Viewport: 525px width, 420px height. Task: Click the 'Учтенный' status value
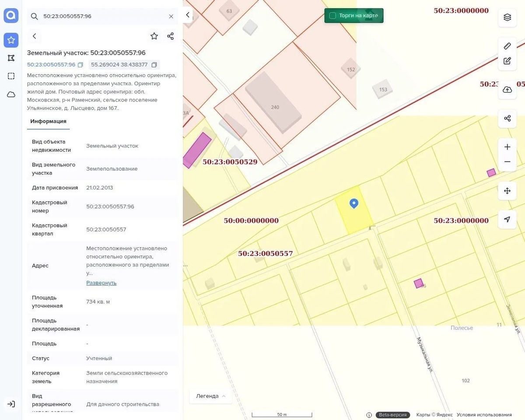click(99, 358)
